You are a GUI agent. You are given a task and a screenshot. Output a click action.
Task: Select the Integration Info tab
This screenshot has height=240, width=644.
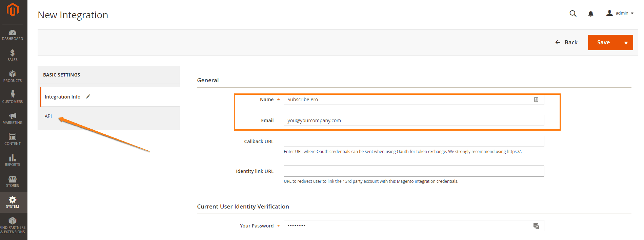[63, 97]
